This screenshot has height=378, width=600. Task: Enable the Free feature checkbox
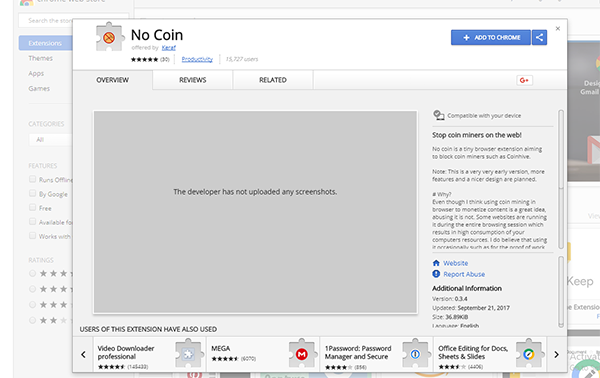(33, 207)
